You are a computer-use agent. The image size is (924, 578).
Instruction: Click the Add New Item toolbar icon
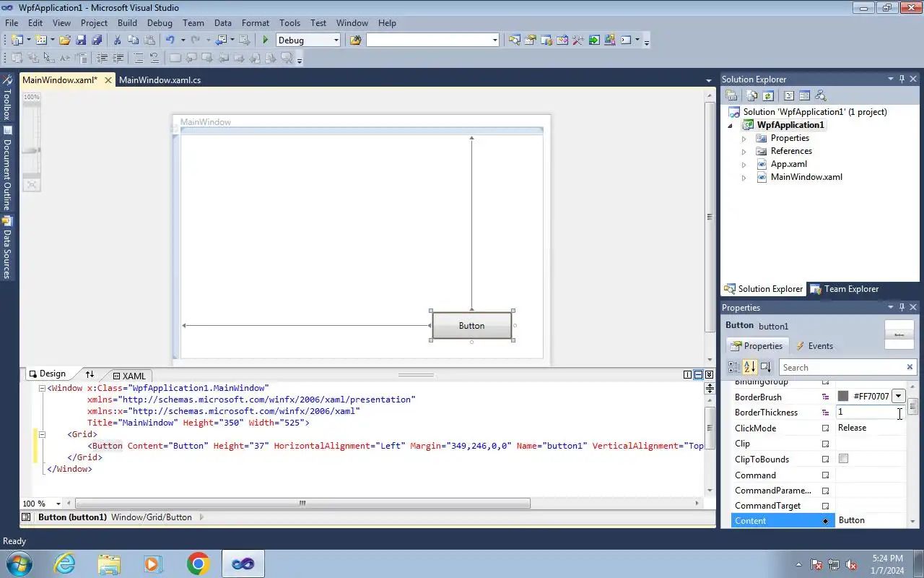click(40, 40)
